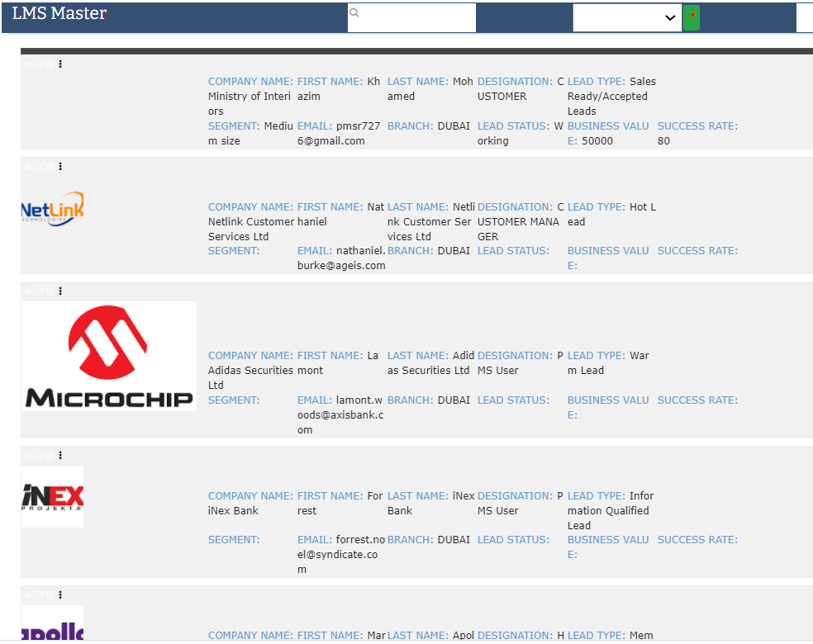Open three-dot menu on Ministry of Interiors card

[x=60, y=64]
